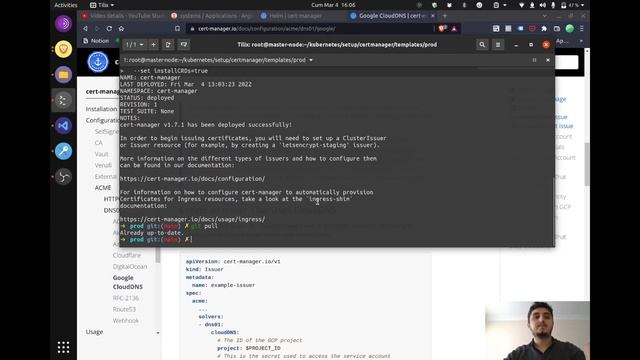Viewport: 640px width, 360px height.
Task: Open browser tab list chevron
Action: 544,16
